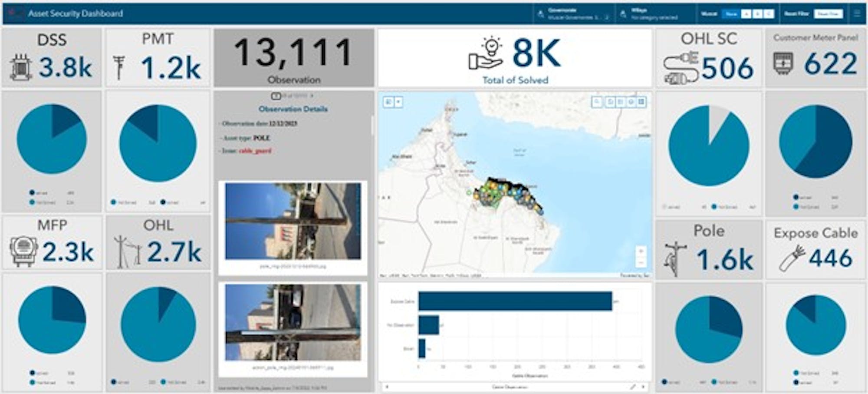The image size is (868, 394).
Task: Zoom in on the map
Action: 641,252
